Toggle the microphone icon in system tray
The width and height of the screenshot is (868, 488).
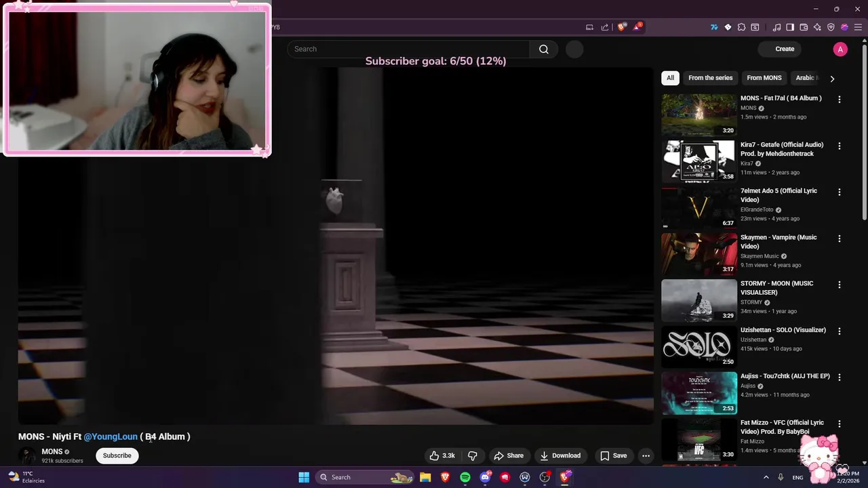point(781,477)
